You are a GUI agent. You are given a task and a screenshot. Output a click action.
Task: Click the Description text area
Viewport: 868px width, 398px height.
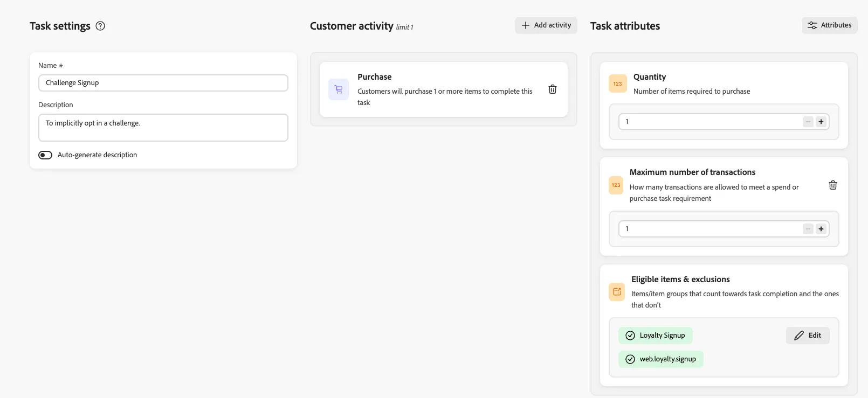click(x=163, y=128)
